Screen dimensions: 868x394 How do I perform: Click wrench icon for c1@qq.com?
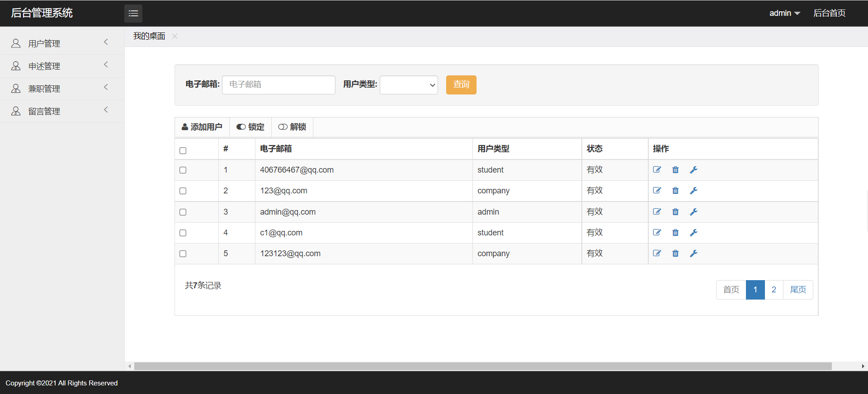[693, 233]
